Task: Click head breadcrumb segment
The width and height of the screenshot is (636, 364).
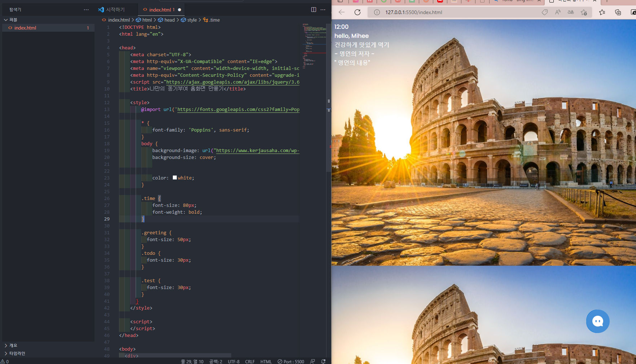Action: tap(166, 20)
